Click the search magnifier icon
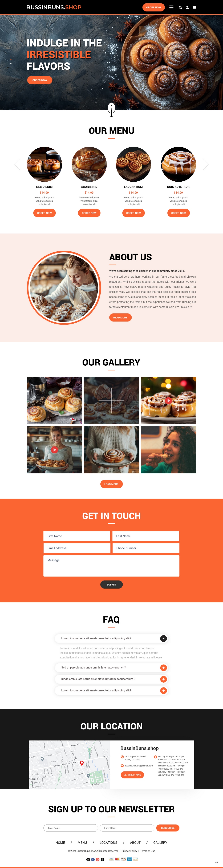 (180, 7)
